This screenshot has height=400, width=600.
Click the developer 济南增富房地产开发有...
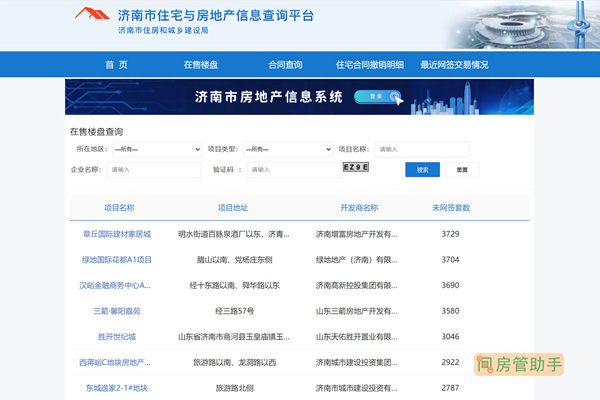click(356, 234)
